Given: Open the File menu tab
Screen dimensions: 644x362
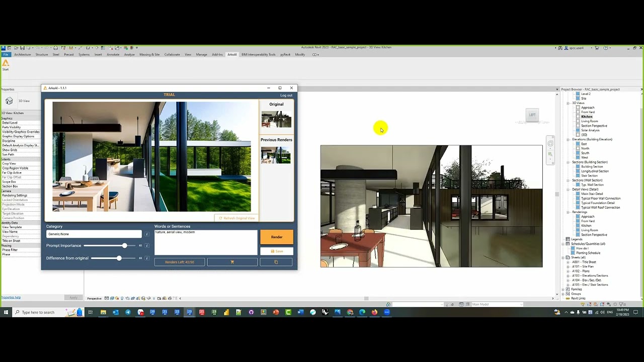Looking at the screenshot, I should pyautogui.click(x=6, y=54).
